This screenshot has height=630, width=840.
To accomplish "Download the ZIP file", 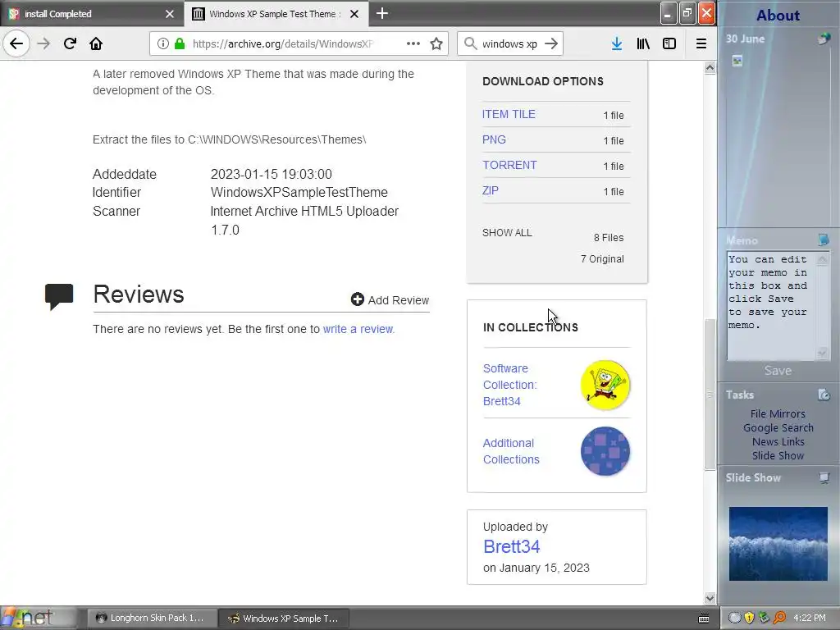I will pos(491,190).
